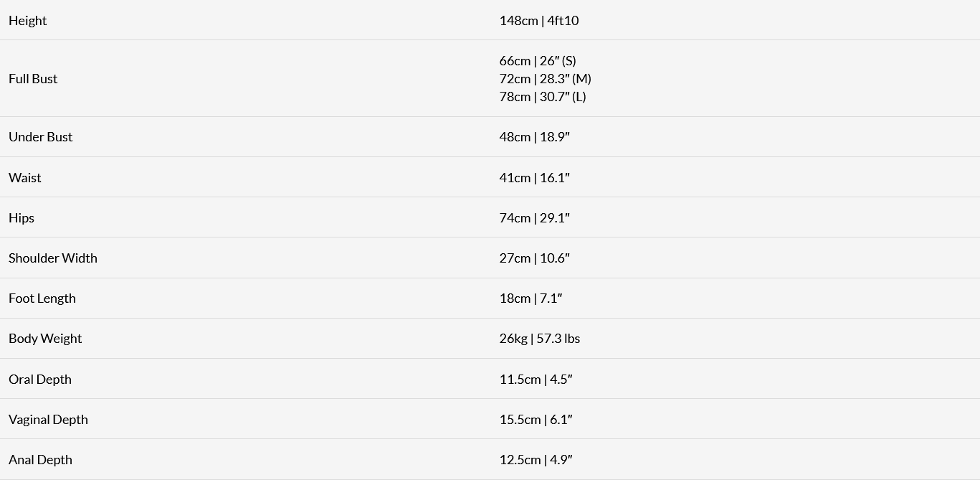Click the Foot Length row label
Screen dimensions: 980x480
(x=42, y=298)
